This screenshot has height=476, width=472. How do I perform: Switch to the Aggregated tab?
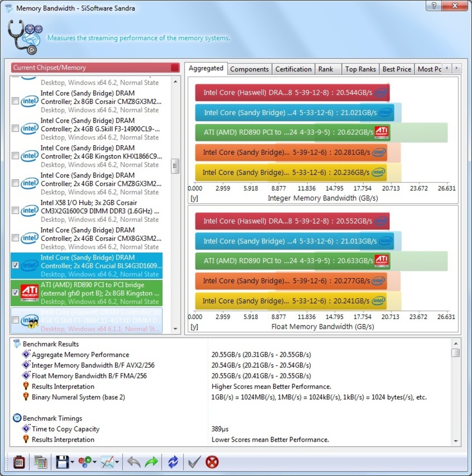206,68
